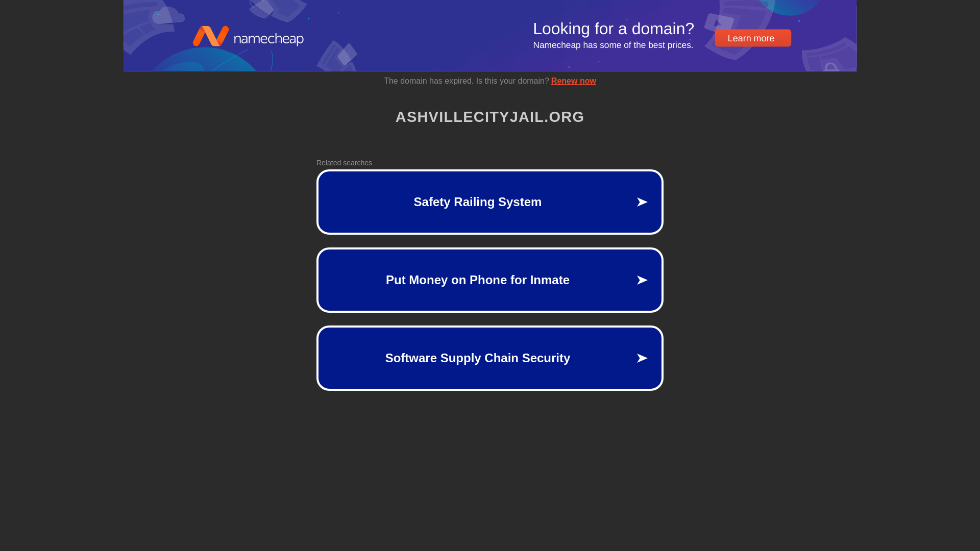This screenshot has height=551, width=980.
Task: Open Put Money on Phone for Inmate
Action: pyautogui.click(x=490, y=280)
